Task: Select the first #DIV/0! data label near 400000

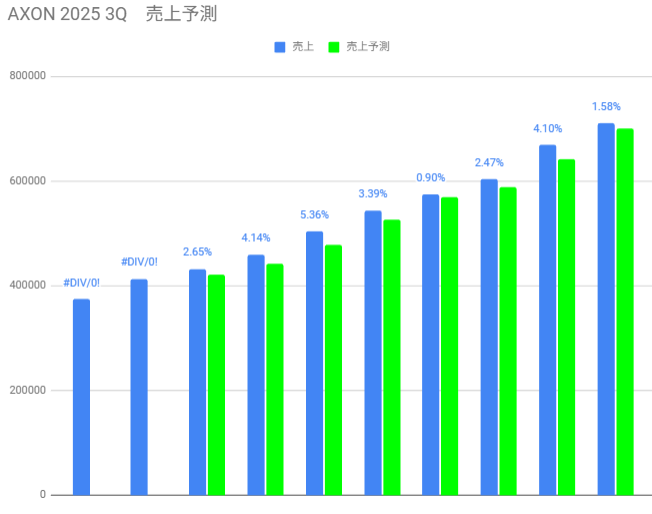Action: pyautogui.click(x=82, y=283)
